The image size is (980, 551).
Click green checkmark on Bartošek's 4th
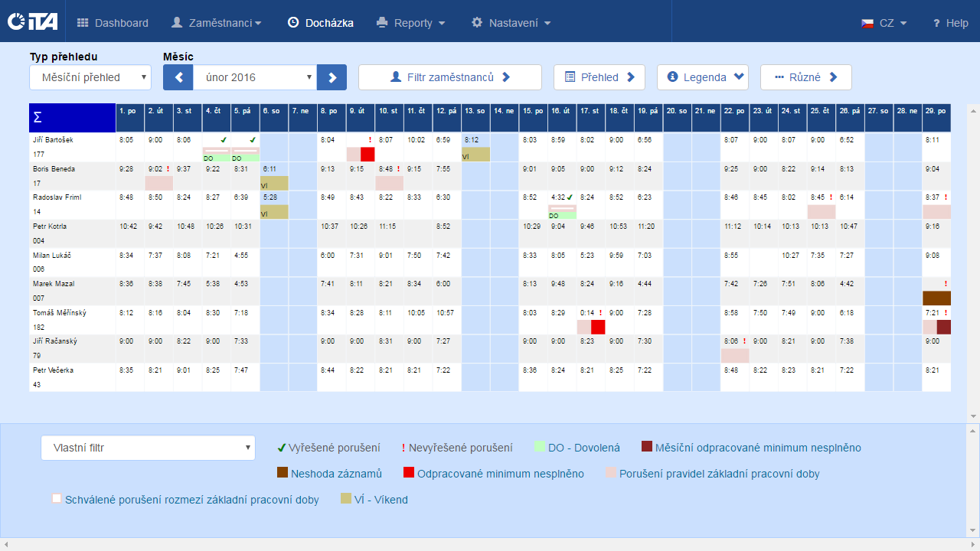point(223,140)
